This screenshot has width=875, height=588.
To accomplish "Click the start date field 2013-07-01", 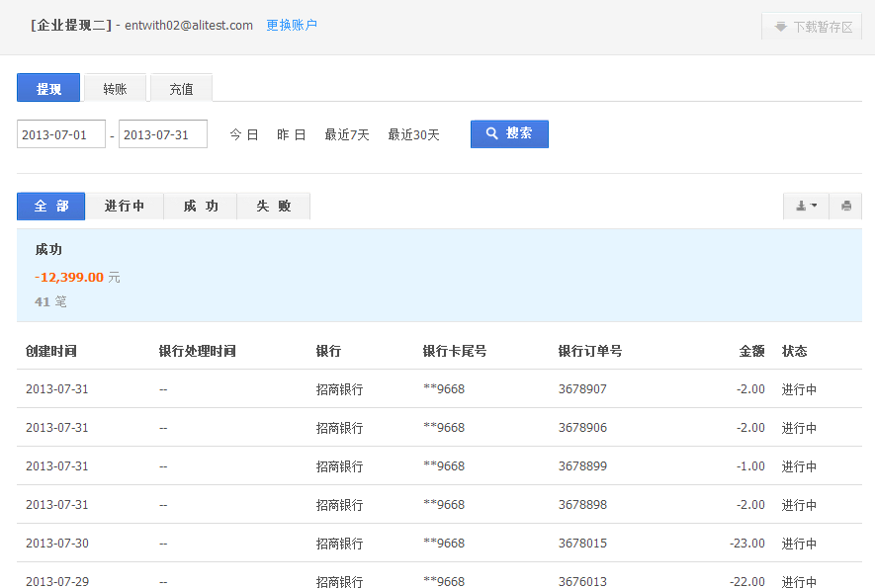I will point(61,134).
